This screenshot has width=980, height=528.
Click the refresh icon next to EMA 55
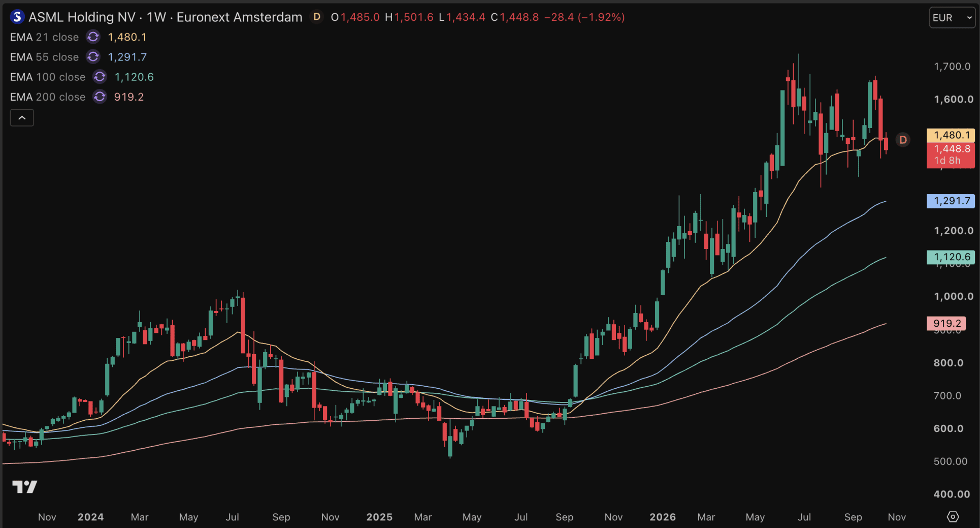pos(93,57)
